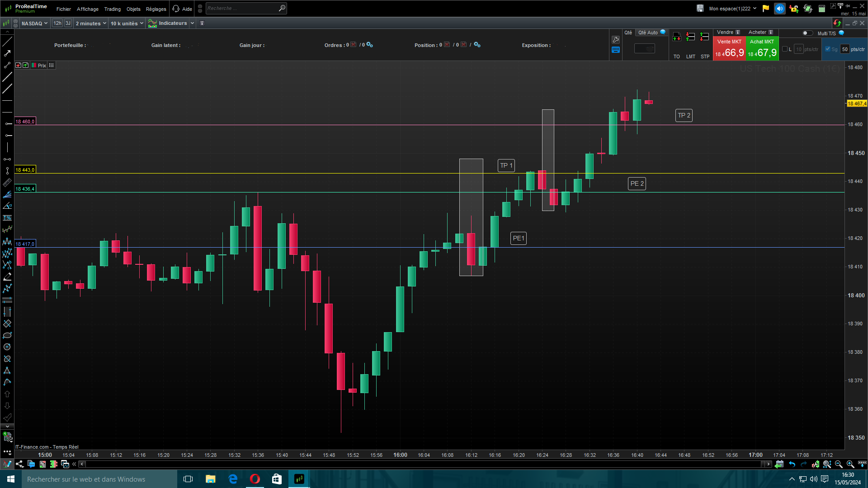Open the 10 k unités dropdown
Viewport: 868px width, 488px height.
point(127,23)
